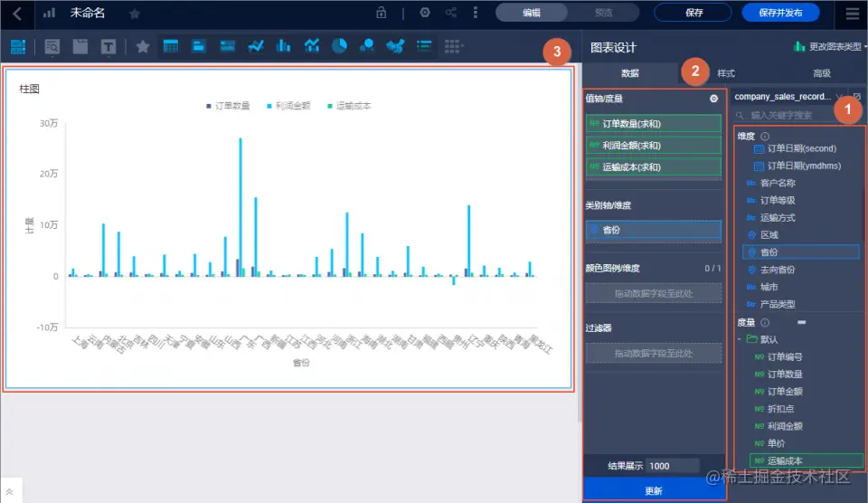The width and height of the screenshot is (868, 503).
Task: Select 运输方式 dimension
Action: [x=778, y=218]
